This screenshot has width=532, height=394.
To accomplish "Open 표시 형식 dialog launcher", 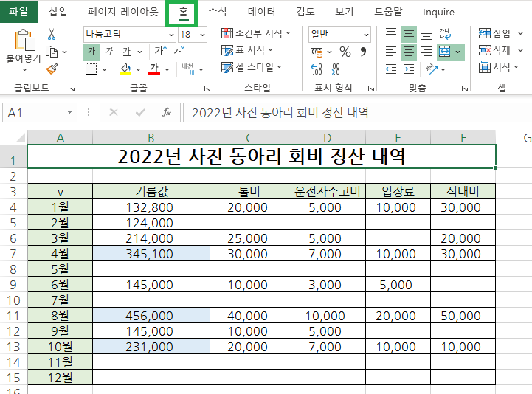I will [371, 89].
